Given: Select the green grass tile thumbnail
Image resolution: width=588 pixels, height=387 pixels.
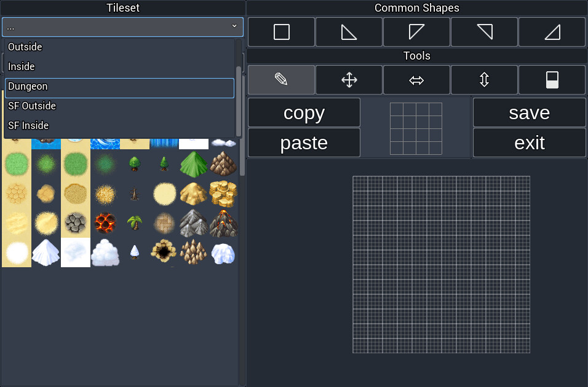Looking at the screenshot, I should [x=17, y=163].
